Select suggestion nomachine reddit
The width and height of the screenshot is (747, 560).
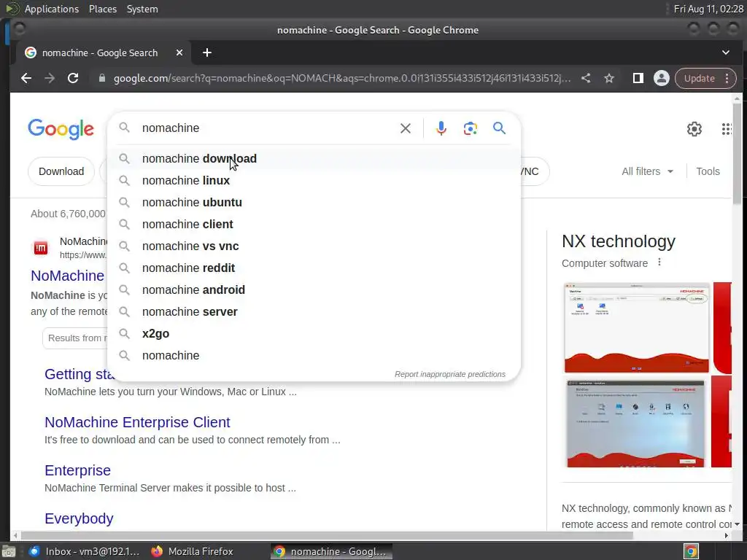[314, 268]
